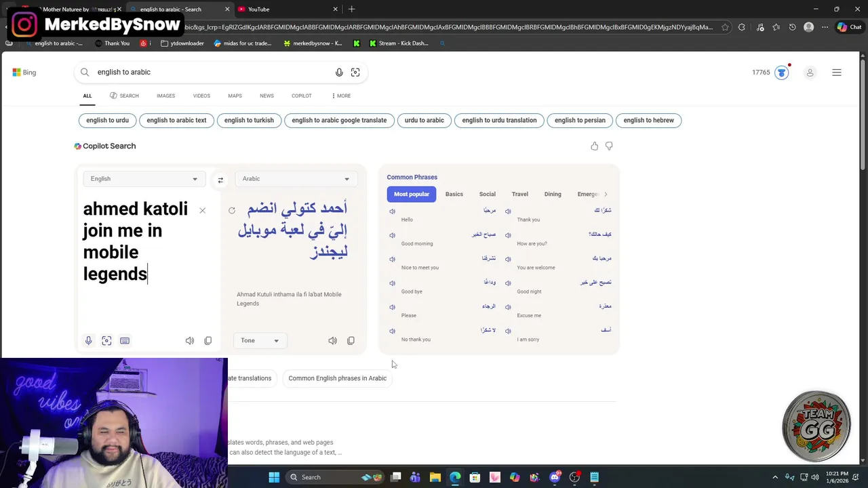This screenshot has width=868, height=488.
Task: Search by voice in Bing box
Action: pyautogui.click(x=339, y=72)
